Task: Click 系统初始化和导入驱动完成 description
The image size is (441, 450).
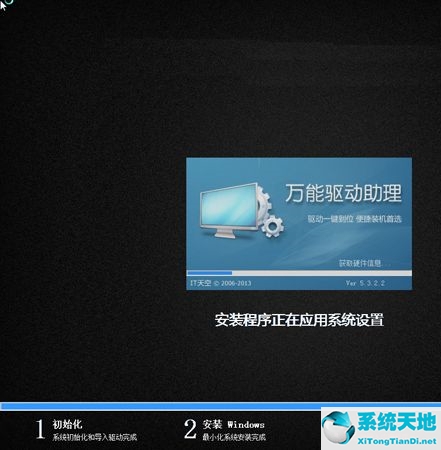Action: (95, 437)
